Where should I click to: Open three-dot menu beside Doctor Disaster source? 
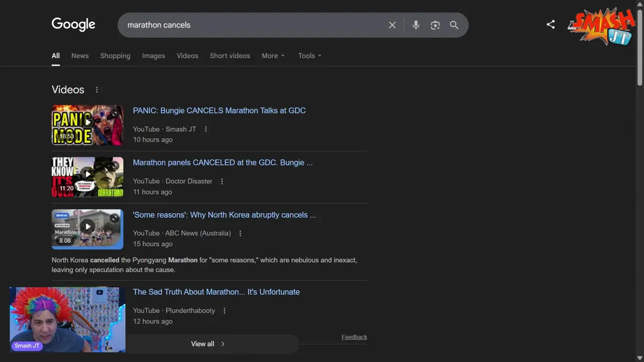tap(222, 181)
